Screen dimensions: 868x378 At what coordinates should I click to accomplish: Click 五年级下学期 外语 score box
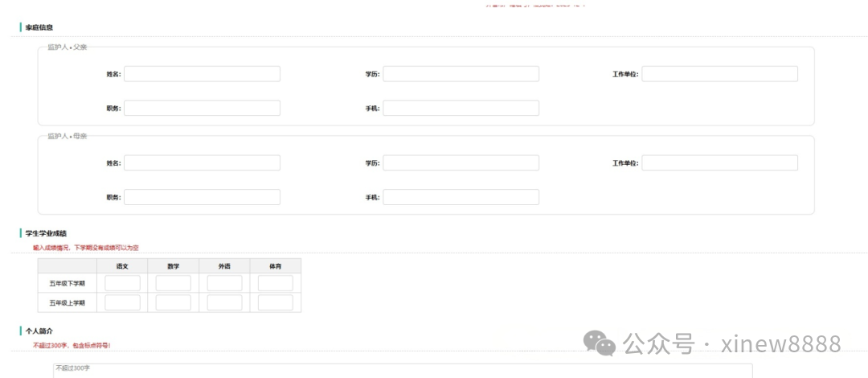click(x=224, y=283)
